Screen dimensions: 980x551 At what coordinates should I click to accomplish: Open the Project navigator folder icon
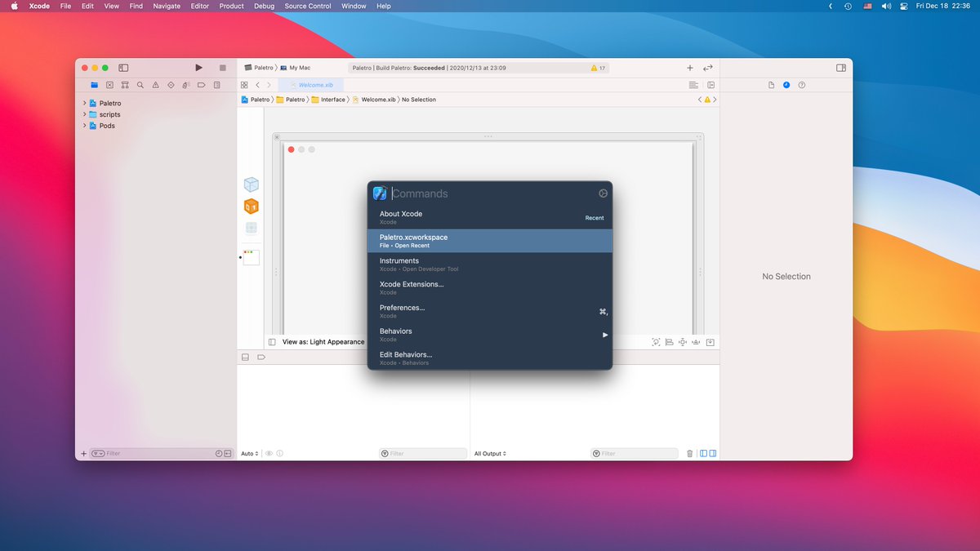coord(95,85)
